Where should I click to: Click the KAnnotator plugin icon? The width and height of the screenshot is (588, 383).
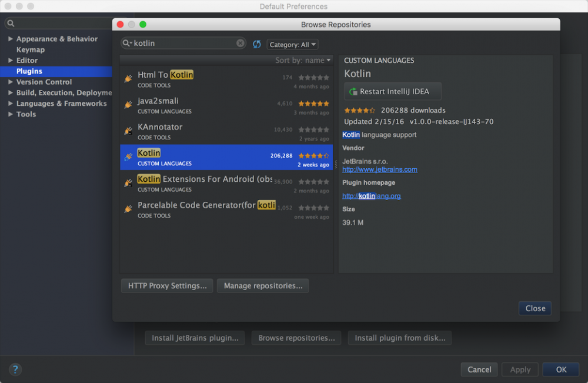coord(128,131)
